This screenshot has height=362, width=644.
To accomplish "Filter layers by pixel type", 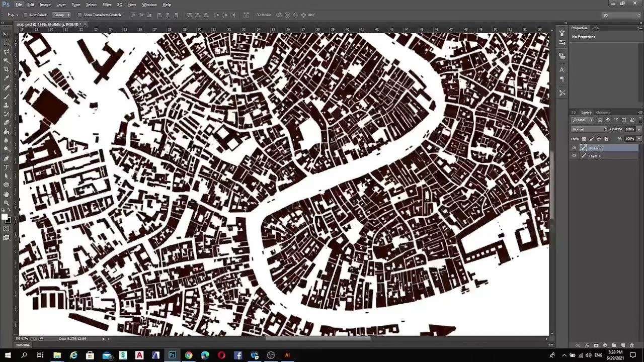I will [x=600, y=120].
